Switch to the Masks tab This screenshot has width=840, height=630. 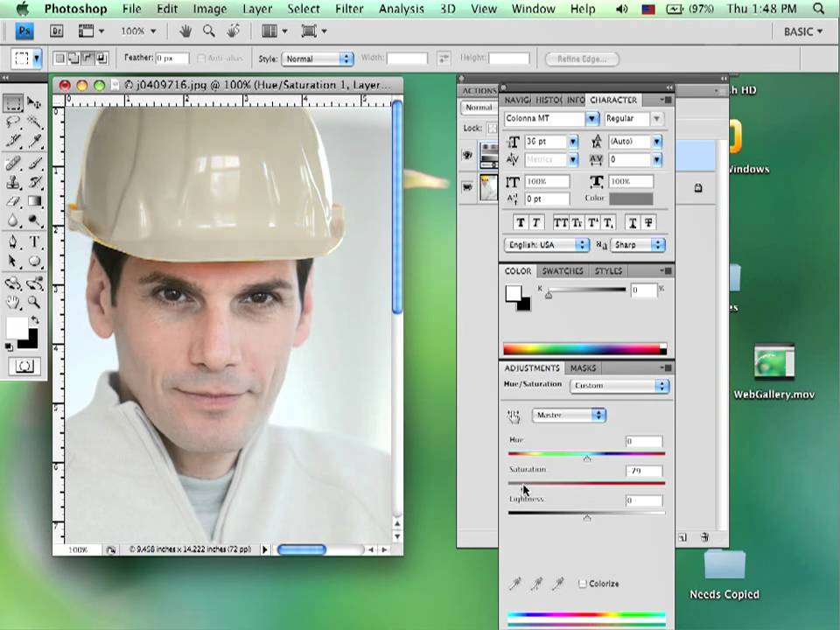point(583,368)
